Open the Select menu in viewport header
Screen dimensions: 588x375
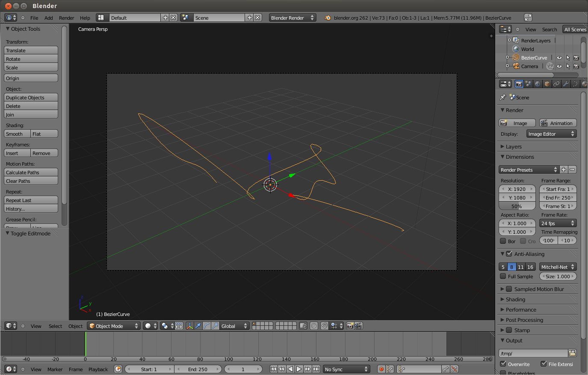(55, 326)
